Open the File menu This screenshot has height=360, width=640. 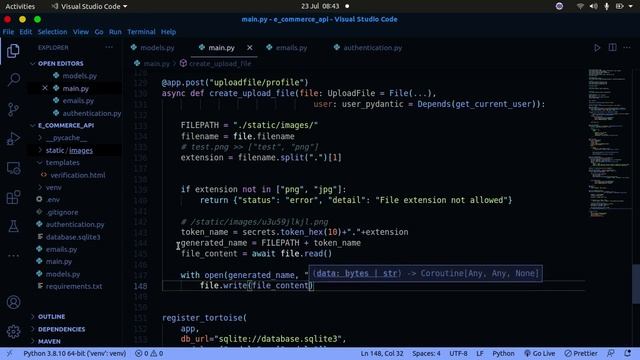(x=8, y=32)
